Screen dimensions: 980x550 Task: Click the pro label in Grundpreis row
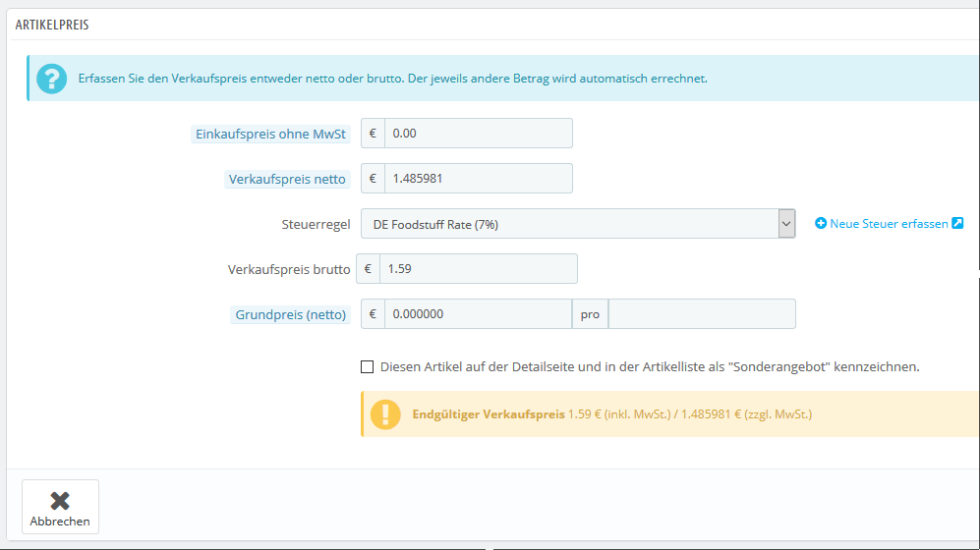(590, 314)
